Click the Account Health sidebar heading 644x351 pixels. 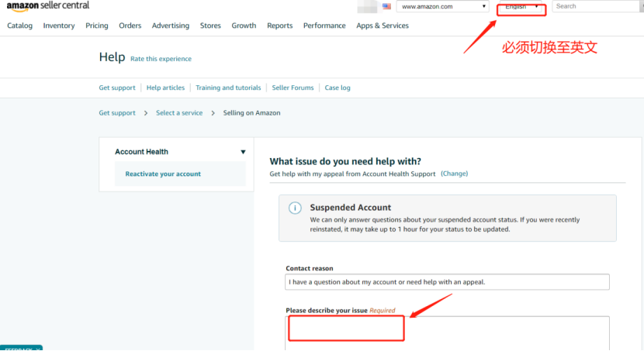142,152
